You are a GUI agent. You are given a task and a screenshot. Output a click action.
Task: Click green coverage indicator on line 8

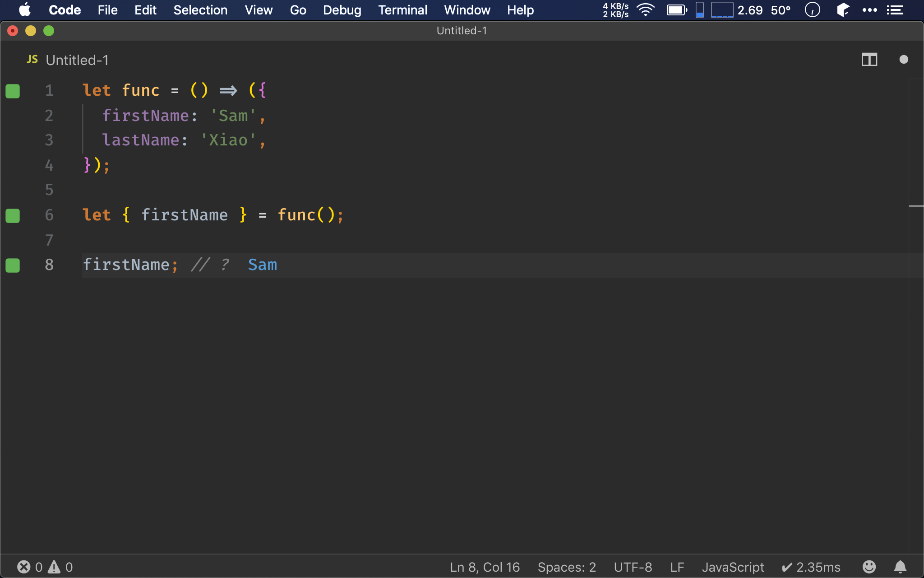[13, 265]
